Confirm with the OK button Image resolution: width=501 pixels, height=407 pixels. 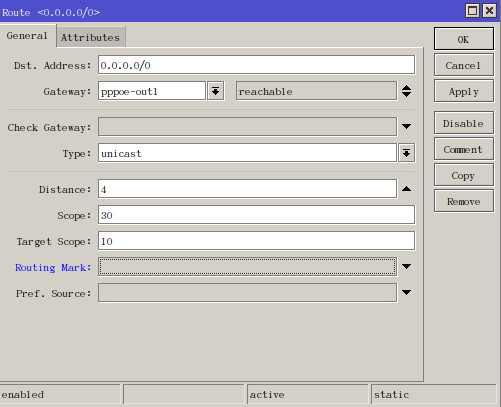(x=464, y=39)
